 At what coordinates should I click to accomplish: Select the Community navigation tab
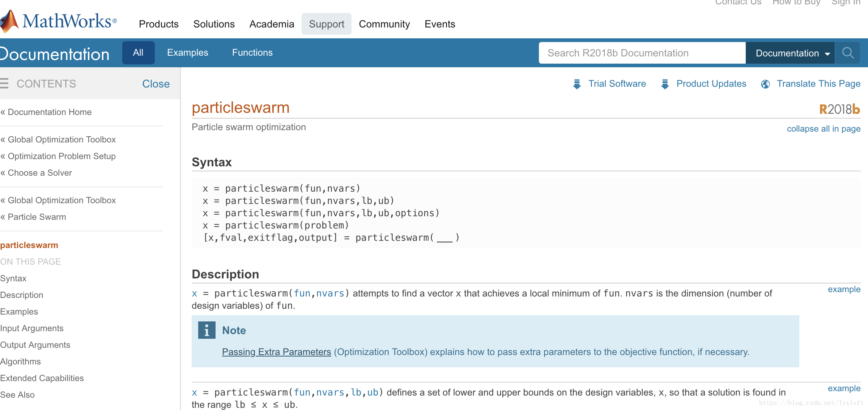click(x=384, y=24)
